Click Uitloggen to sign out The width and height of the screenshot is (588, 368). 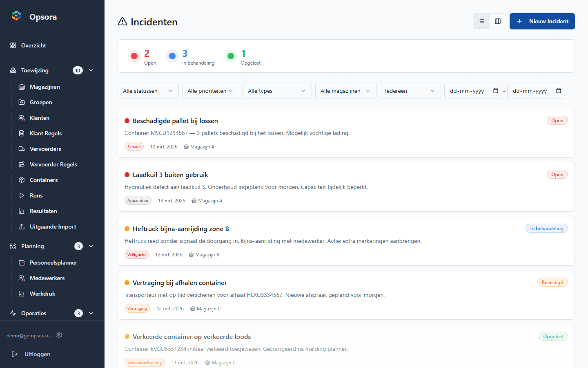tap(37, 354)
